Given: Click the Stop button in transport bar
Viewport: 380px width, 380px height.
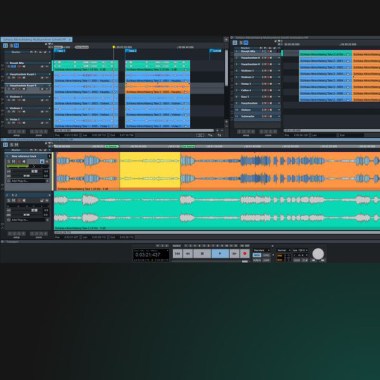Looking at the screenshot, I should click(202, 254).
